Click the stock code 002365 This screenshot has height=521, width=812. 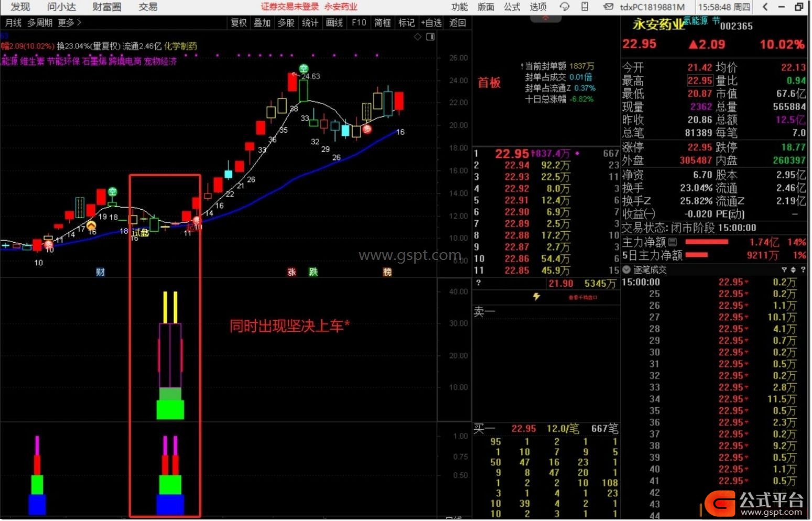736,26
